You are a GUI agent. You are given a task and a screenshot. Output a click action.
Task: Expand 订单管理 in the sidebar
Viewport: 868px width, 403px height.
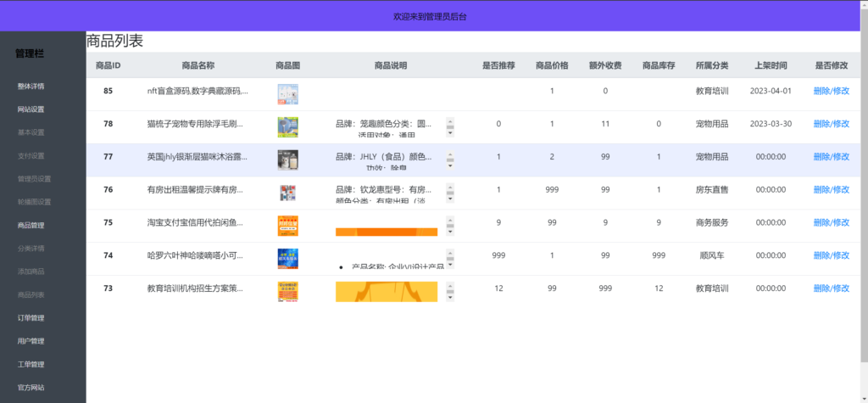point(31,318)
